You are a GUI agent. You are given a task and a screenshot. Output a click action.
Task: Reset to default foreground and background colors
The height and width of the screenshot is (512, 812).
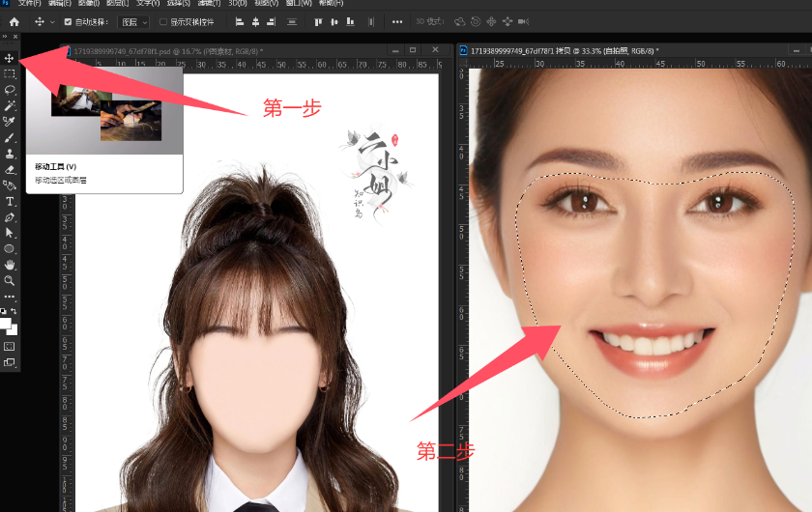click(4, 311)
